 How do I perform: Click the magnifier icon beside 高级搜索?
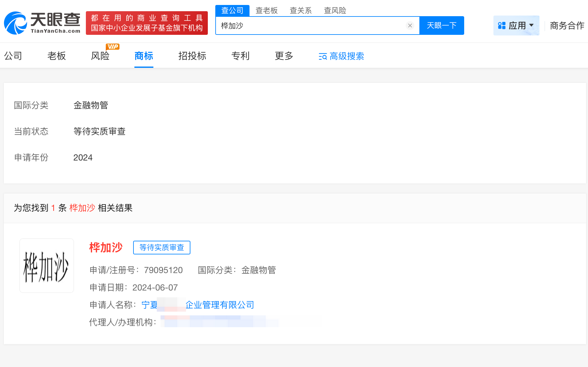[322, 57]
